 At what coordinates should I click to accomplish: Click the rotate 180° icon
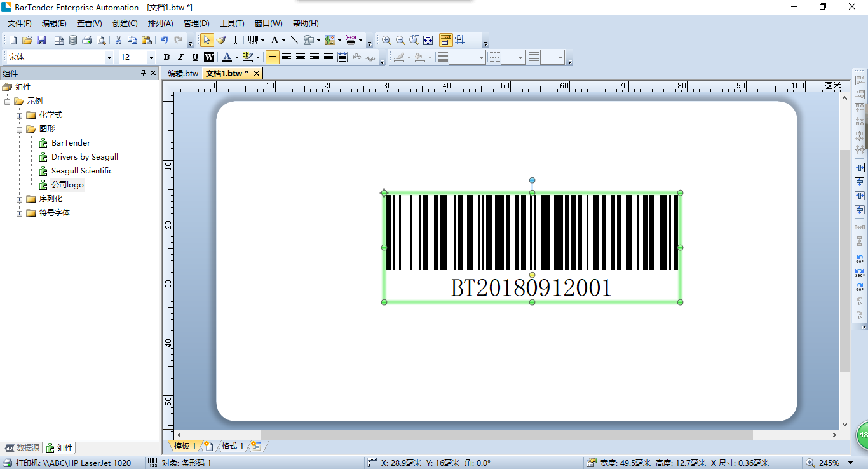tap(860, 273)
